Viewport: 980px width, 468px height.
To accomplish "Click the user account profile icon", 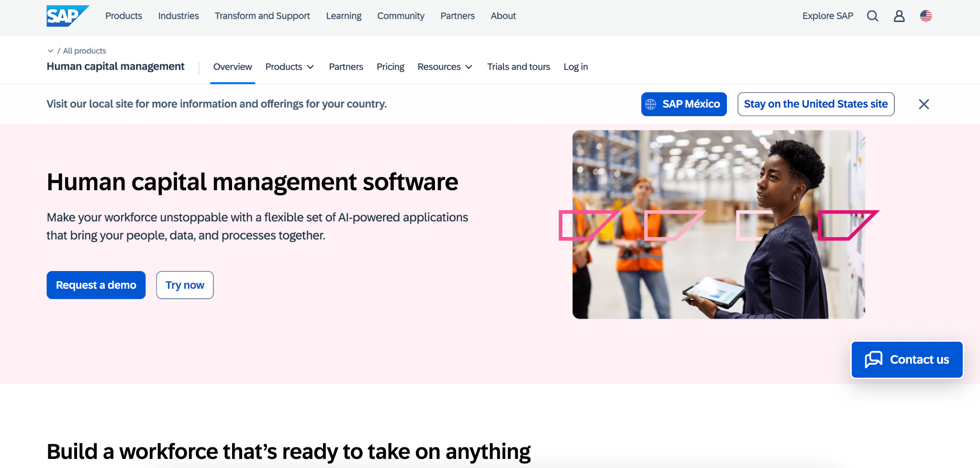I will (x=899, y=16).
